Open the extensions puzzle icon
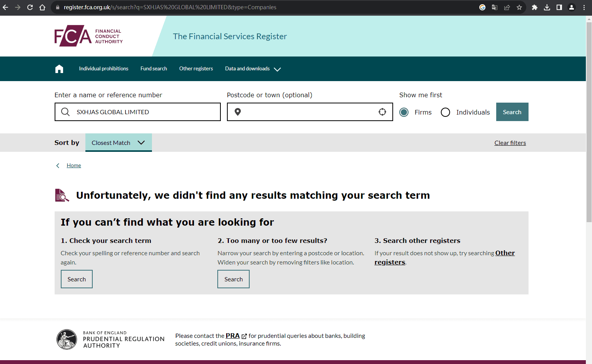Viewport: 592px width, 364px height. click(x=535, y=7)
